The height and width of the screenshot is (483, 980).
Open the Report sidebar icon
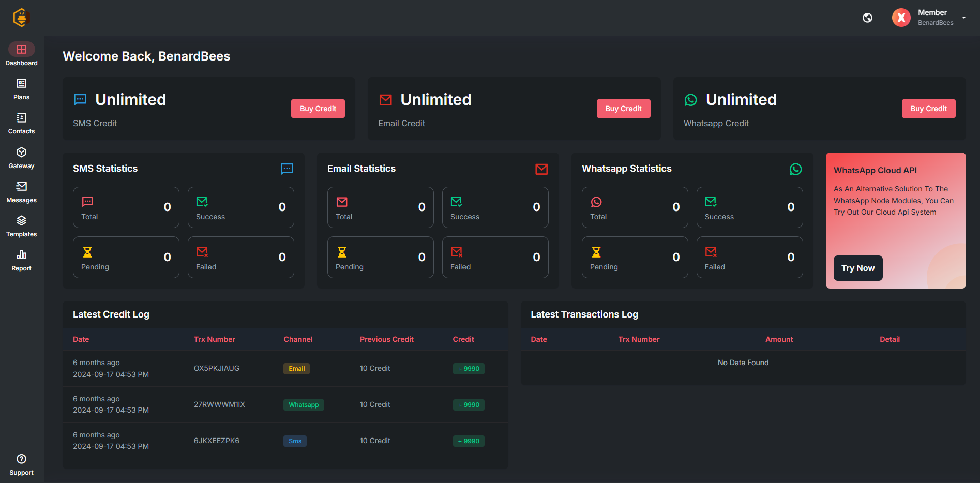point(21,255)
